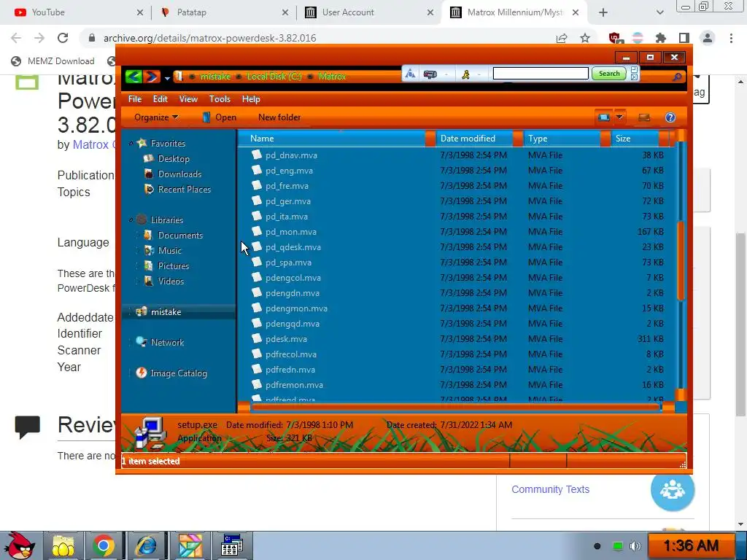Collapse the Favorites tree group

point(131,143)
